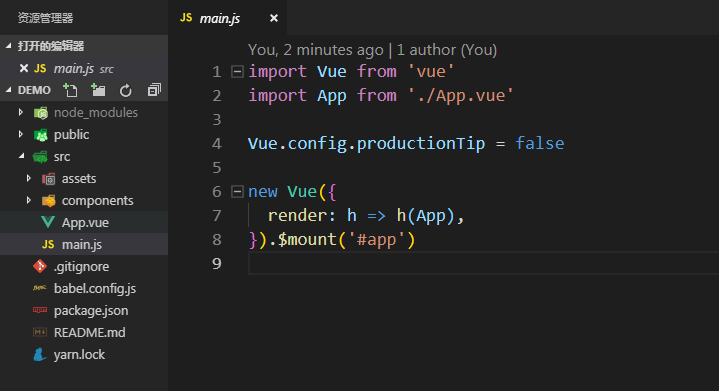Image resolution: width=719 pixels, height=391 pixels.
Task: Click the public folder icon
Action: tap(40, 134)
